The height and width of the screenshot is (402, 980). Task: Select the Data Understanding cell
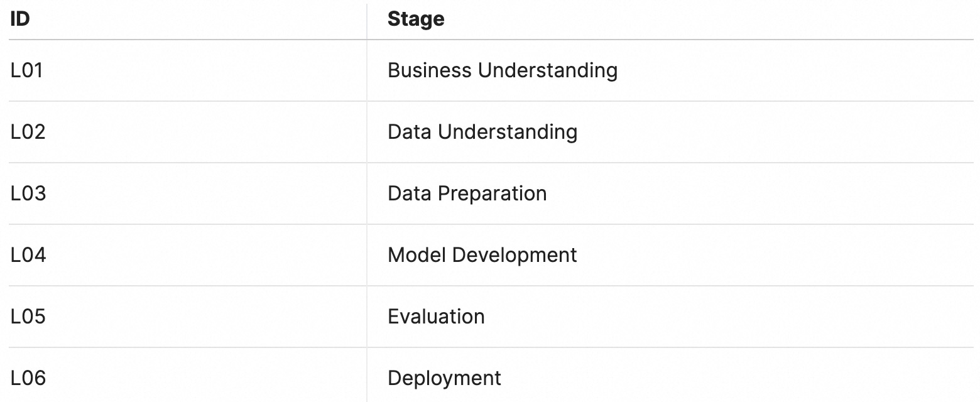click(670, 132)
